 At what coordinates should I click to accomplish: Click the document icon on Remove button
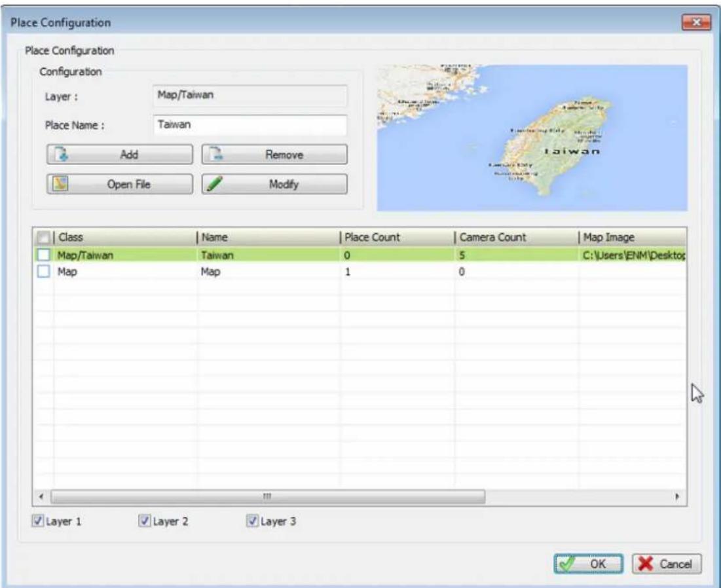coord(216,154)
